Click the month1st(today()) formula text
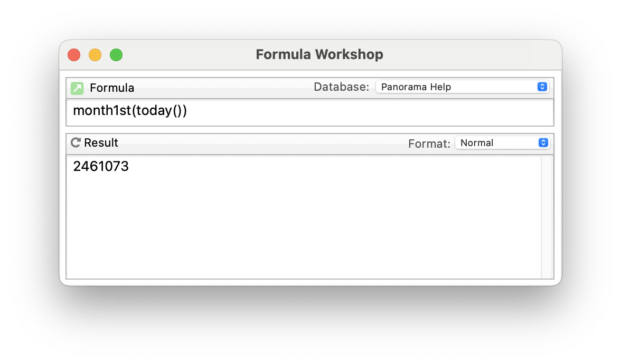The height and width of the screenshot is (364, 621). pos(130,111)
